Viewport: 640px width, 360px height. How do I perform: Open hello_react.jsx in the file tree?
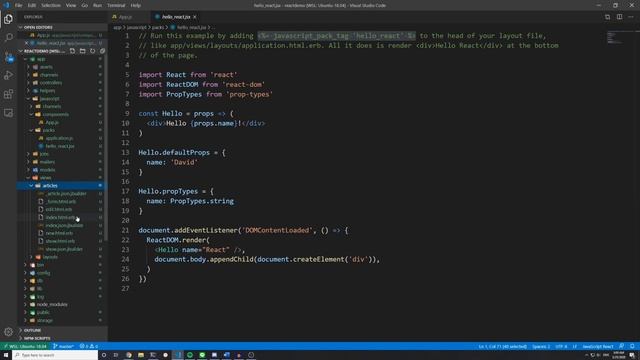[60, 146]
